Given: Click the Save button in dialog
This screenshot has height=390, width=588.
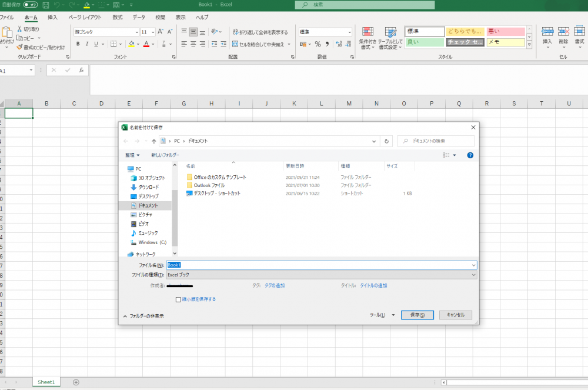Looking at the screenshot, I should tap(417, 315).
